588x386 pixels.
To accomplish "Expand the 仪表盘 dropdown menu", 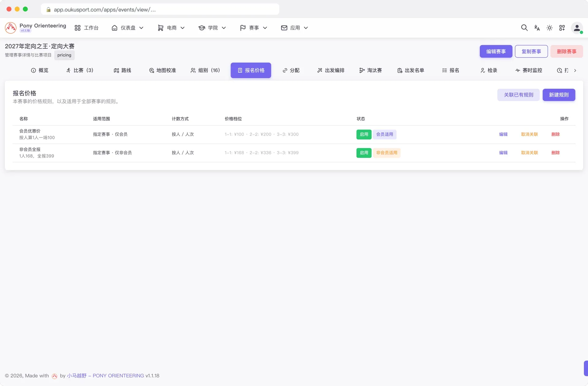I will 127,28.
